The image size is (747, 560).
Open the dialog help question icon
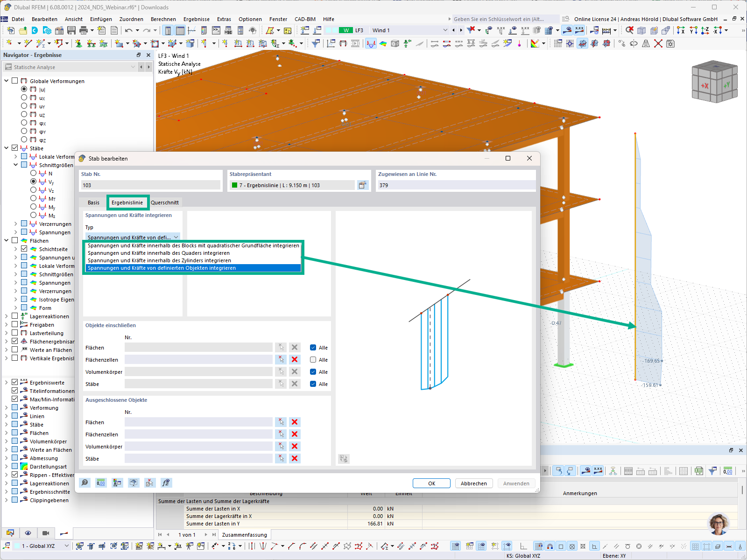coord(85,483)
